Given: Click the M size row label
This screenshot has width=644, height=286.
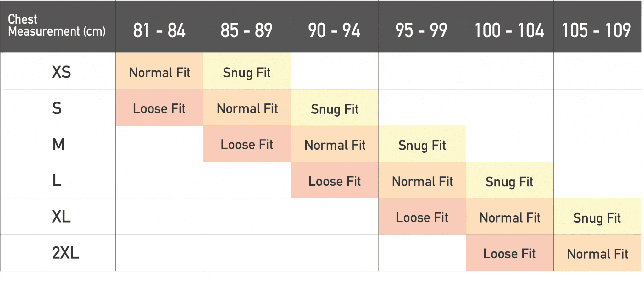Looking at the screenshot, I should click(x=58, y=145).
